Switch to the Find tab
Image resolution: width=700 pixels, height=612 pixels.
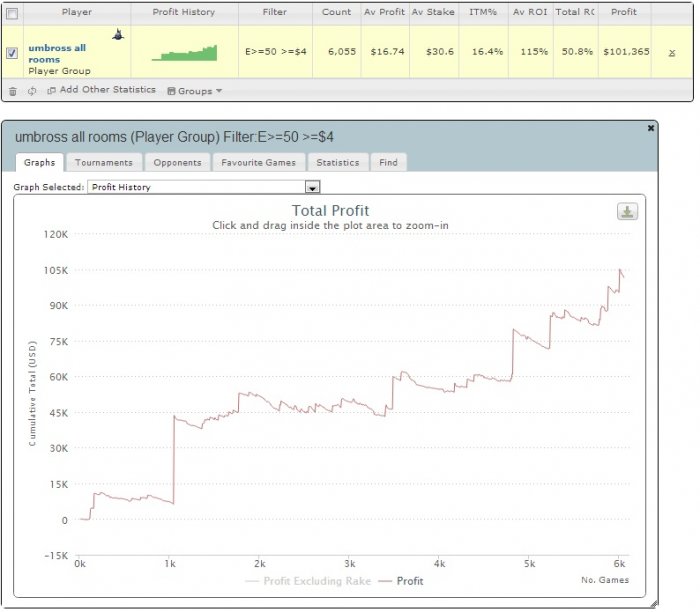coord(388,162)
